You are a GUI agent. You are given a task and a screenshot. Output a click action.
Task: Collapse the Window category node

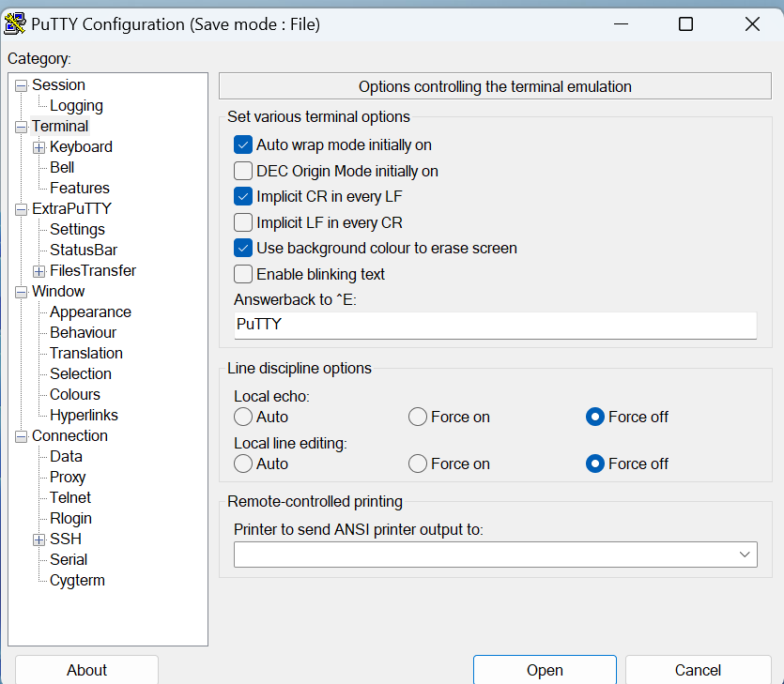tap(21, 292)
